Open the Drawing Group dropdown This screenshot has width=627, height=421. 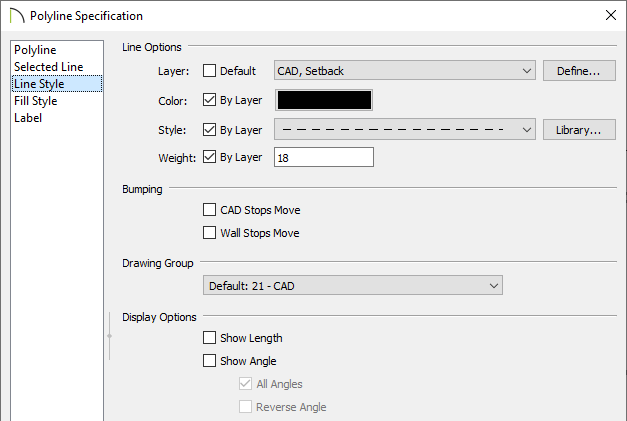353,285
